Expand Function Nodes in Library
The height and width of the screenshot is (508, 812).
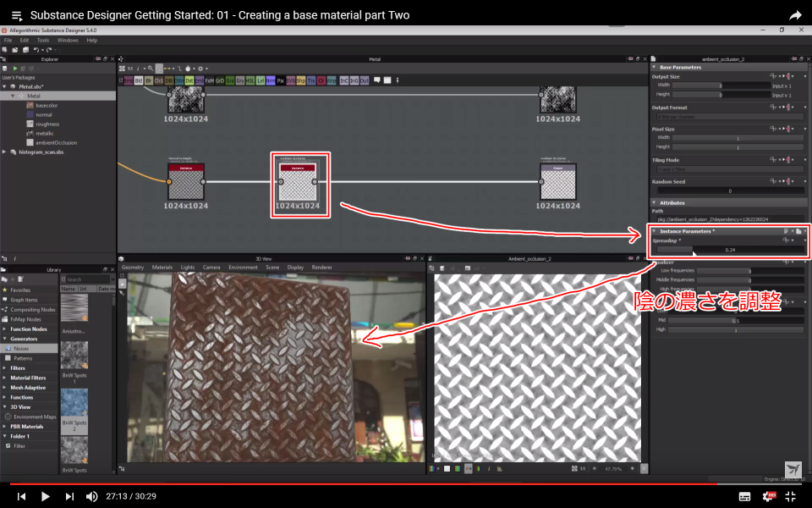pyautogui.click(x=5, y=329)
